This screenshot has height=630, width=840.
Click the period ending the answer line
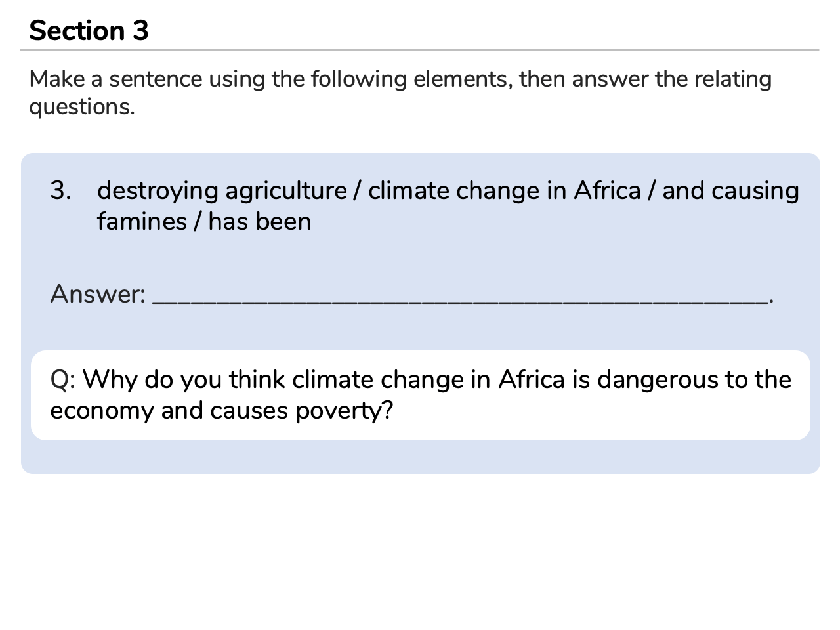coord(772,301)
